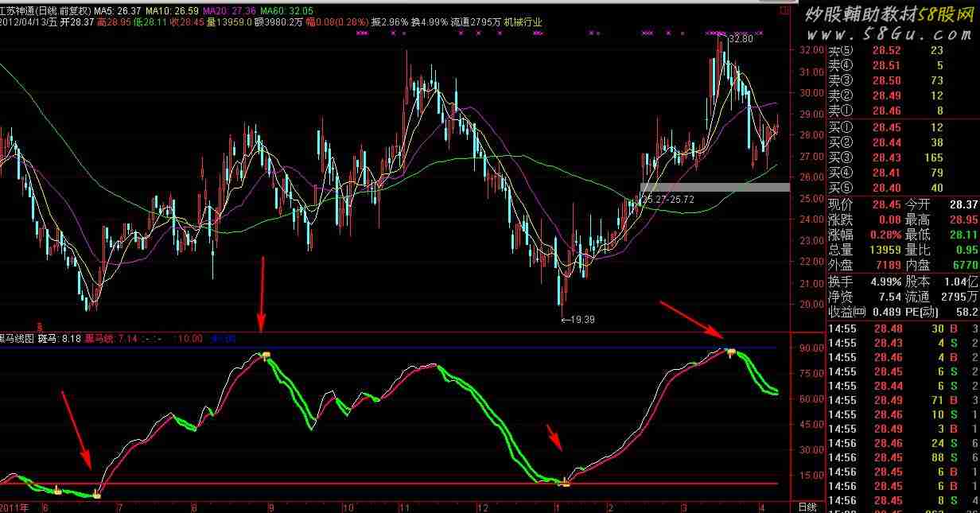Click the gray gap bar on the price chart

[714, 187]
